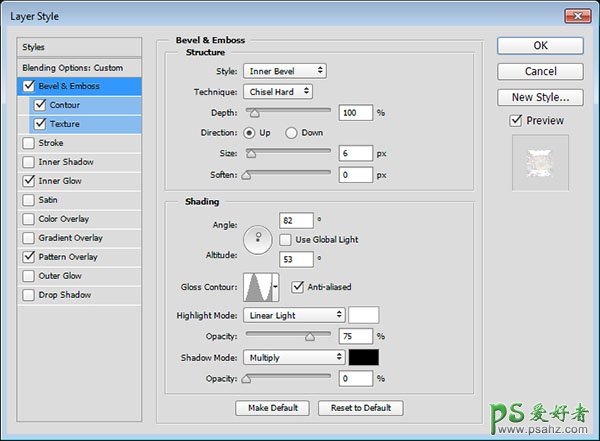Click the Reset to Default button
This screenshot has width=600, height=441.
(361, 408)
